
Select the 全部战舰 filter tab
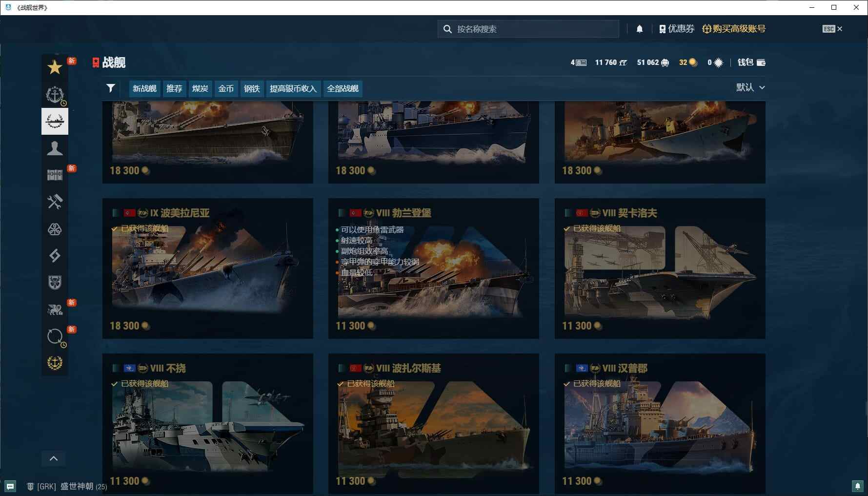(343, 88)
